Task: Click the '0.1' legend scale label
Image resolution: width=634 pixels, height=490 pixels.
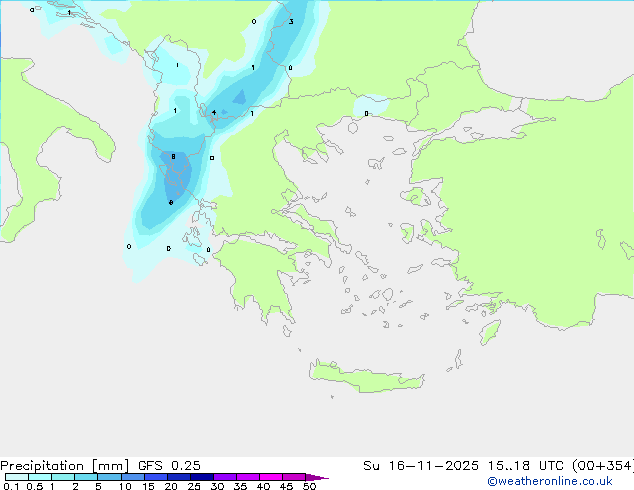Action: click(11, 486)
